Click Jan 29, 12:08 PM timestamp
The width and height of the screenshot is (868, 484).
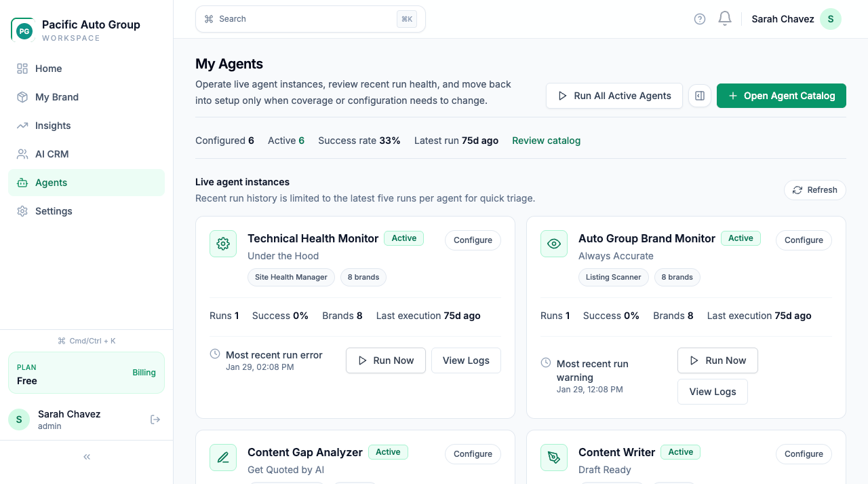[x=590, y=390]
